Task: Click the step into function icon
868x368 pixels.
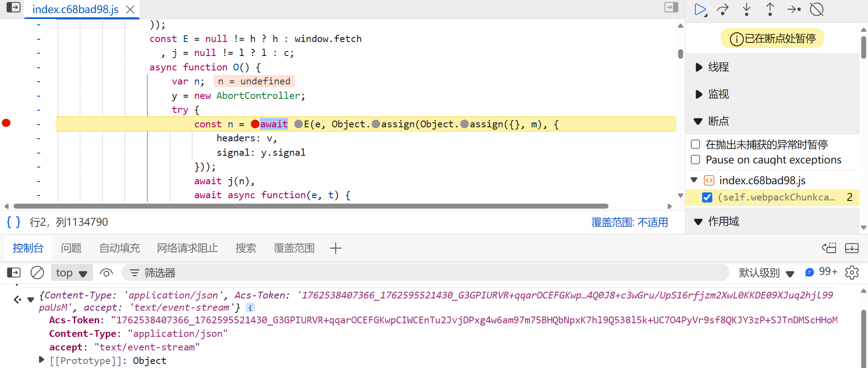Action: [746, 9]
